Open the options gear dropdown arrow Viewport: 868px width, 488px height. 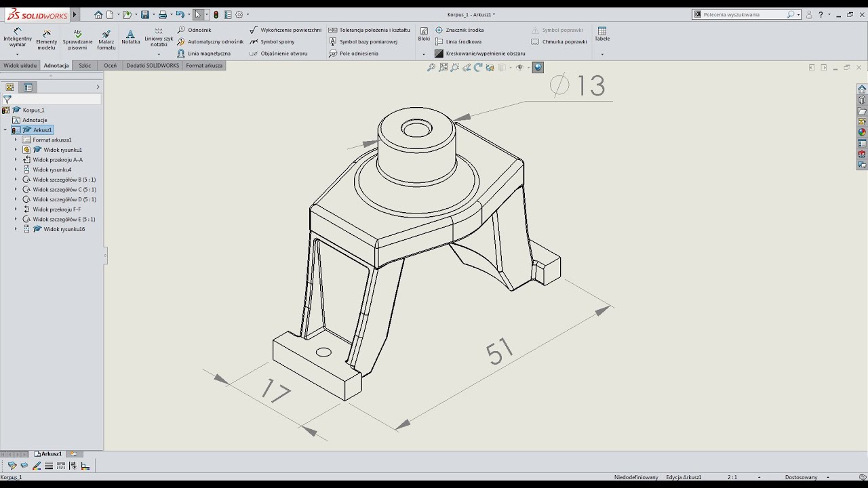pos(248,14)
